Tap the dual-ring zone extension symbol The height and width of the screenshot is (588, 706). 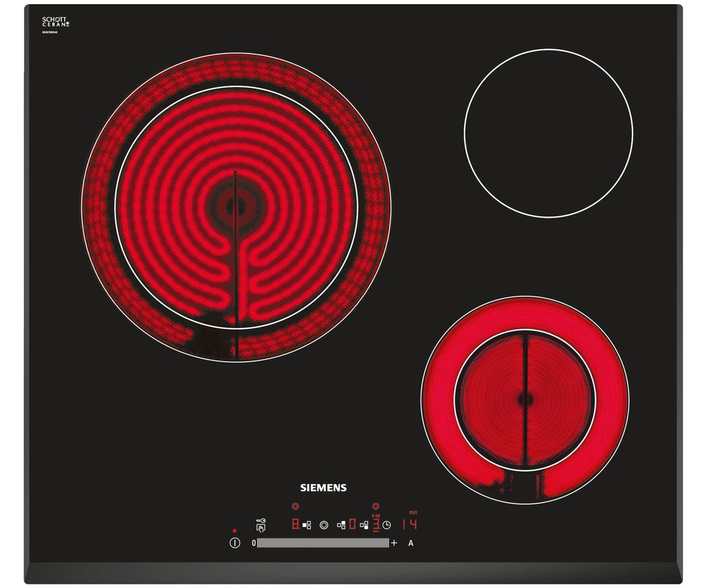point(324,525)
